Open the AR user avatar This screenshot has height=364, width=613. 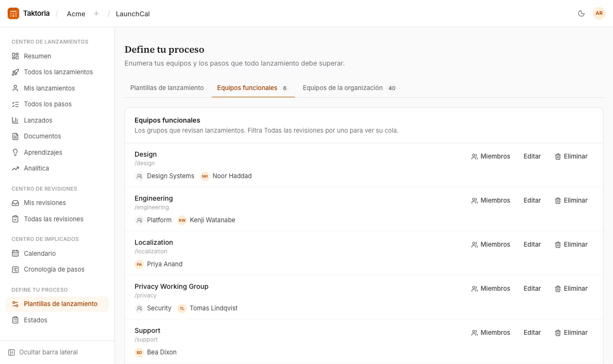(x=599, y=13)
